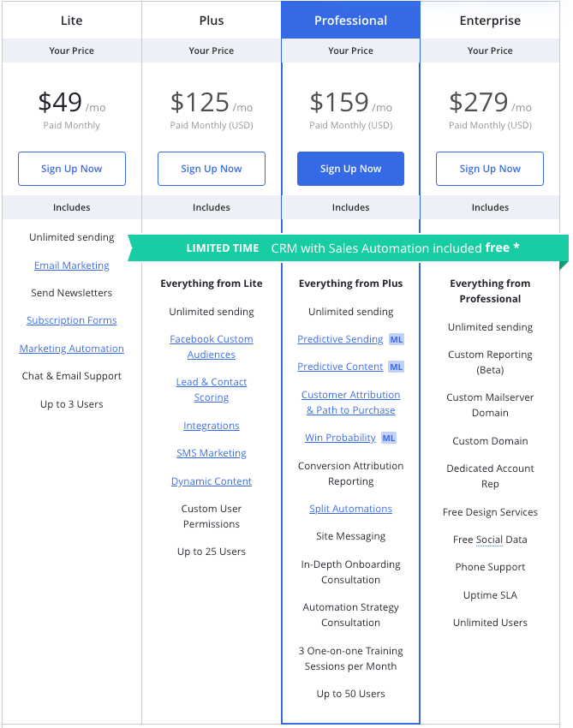Click the underlined Social in Free Social Data
The width and height of the screenshot is (573, 728).
tap(489, 540)
